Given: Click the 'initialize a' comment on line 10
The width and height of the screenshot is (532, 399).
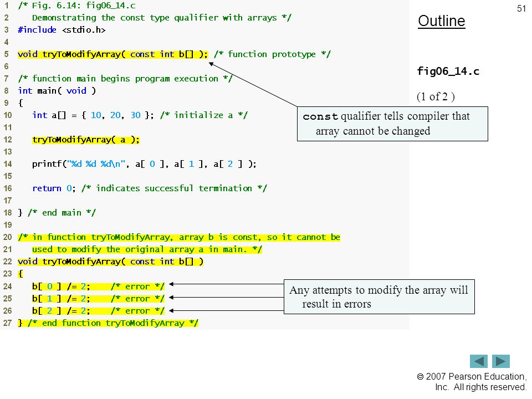Looking at the screenshot, I should click(204, 115).
